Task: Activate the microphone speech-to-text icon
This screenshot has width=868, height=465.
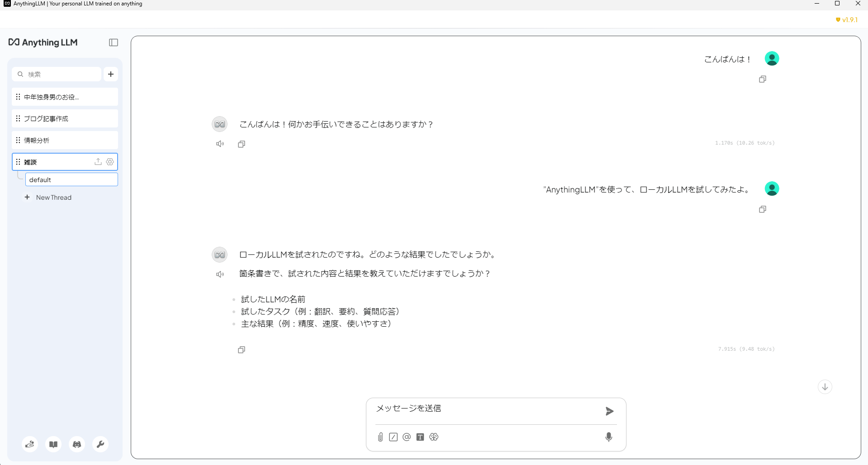Action: click(x=608, y=437)
